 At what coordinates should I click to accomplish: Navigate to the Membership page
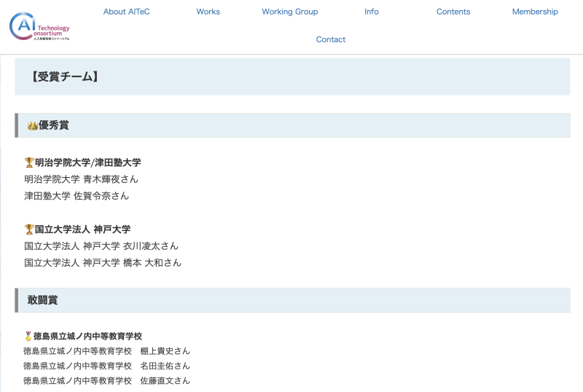coord(534,12)
